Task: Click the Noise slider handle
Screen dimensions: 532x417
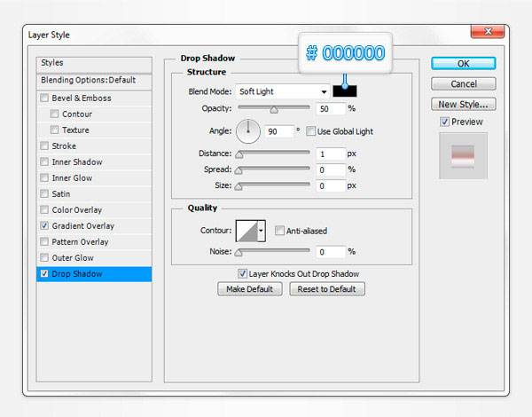Action: click(x=239, y=253)
